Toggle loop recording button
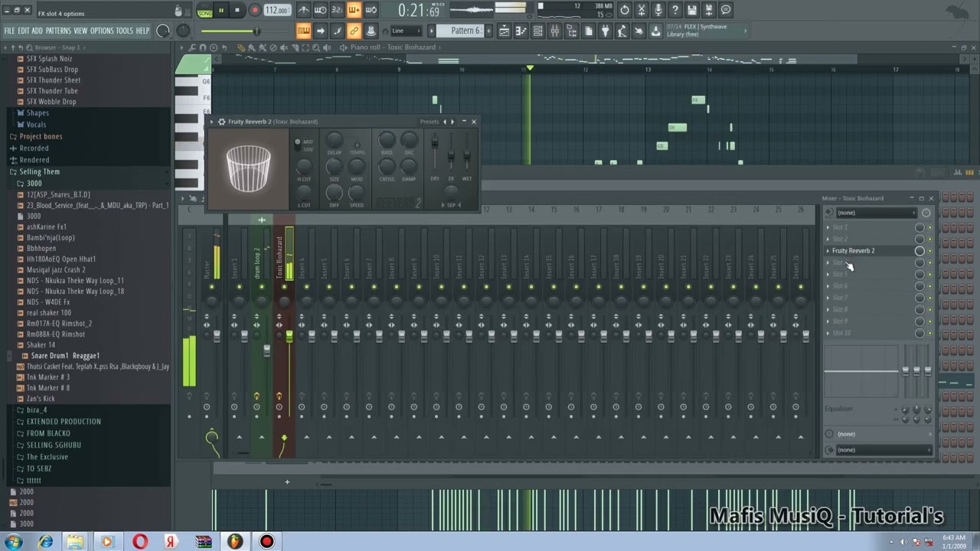Viewport: 980px width, 551px height. (371, 10)
